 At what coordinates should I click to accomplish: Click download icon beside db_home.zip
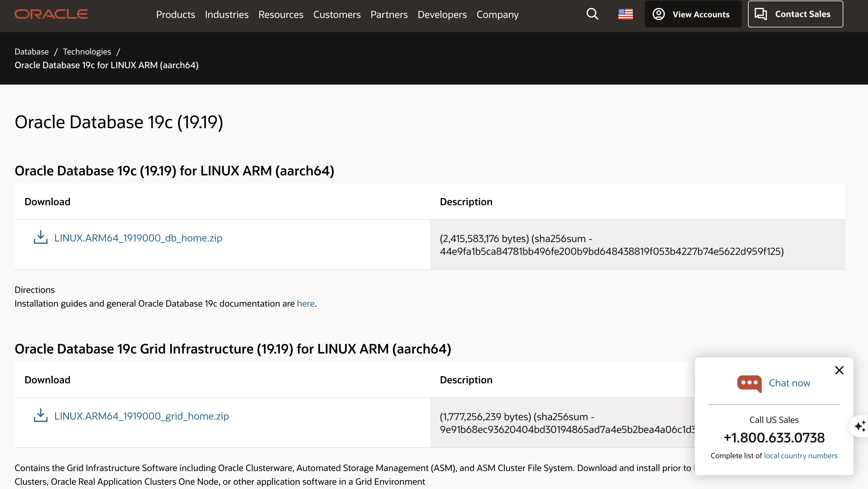(x=41, y=237)
